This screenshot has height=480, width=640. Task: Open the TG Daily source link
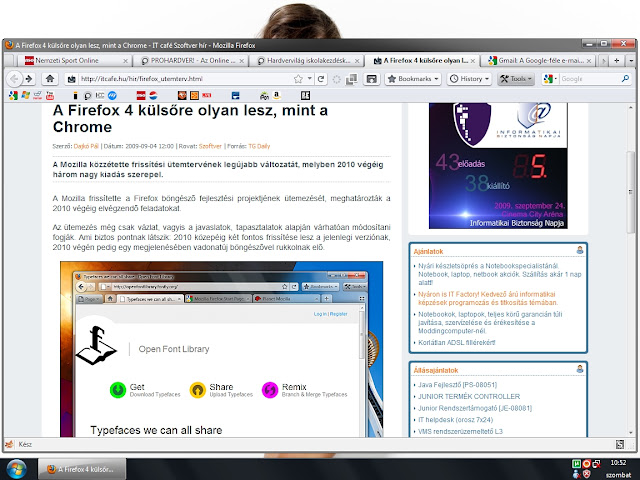(x=259, y=146)
